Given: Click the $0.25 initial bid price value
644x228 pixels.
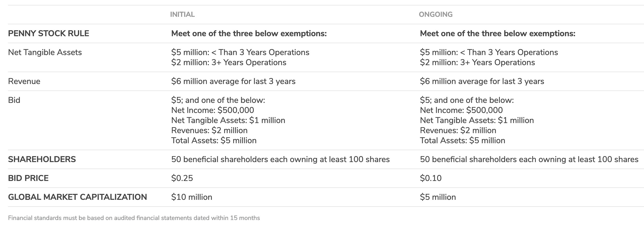Looking at the screenshot, I should coord(182,178).
